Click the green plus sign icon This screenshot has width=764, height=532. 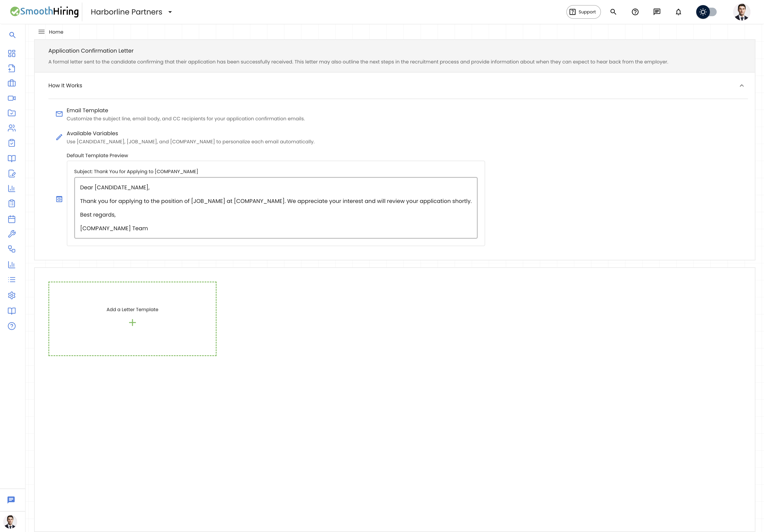click(x=132, y=322)
